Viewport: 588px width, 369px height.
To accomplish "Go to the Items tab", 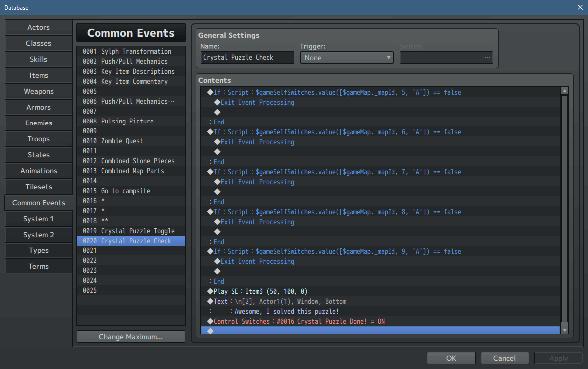I will pos(39,75).
